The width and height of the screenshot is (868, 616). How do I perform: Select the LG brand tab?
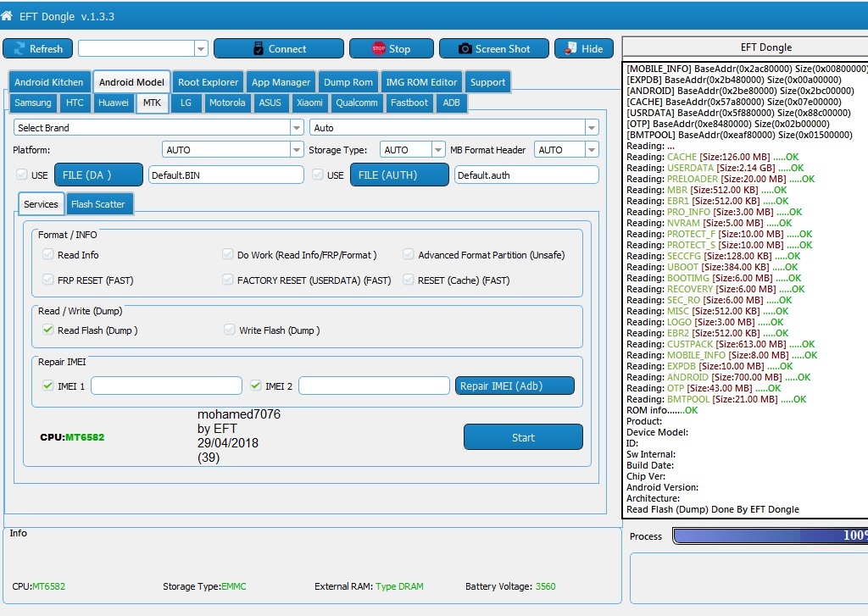click(x=186, y=103)
